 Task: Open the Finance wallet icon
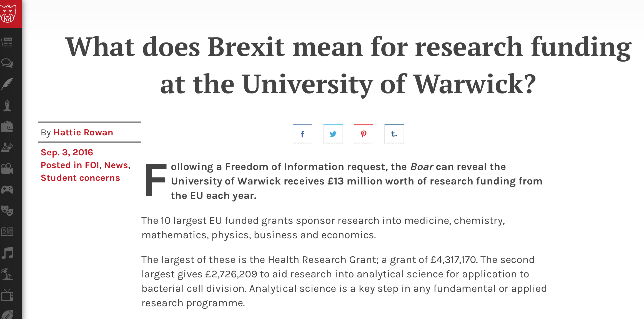(7, 127)
